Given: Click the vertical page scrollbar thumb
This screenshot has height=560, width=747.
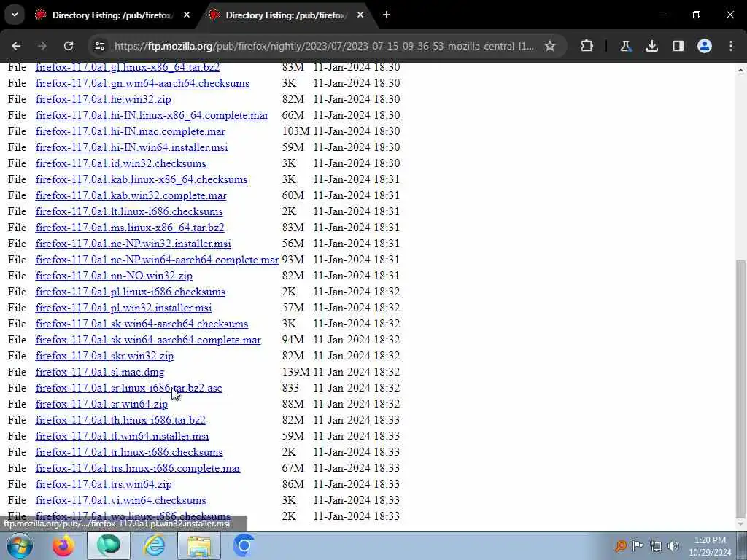Looking at the screenshot, I should (x=740, y=388).
